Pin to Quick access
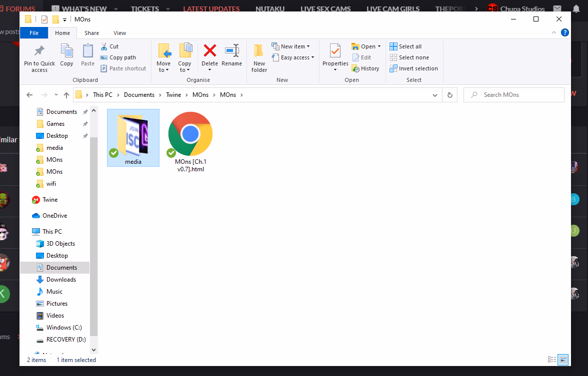Screen dimensions: 588x376 tap(39, 58)
